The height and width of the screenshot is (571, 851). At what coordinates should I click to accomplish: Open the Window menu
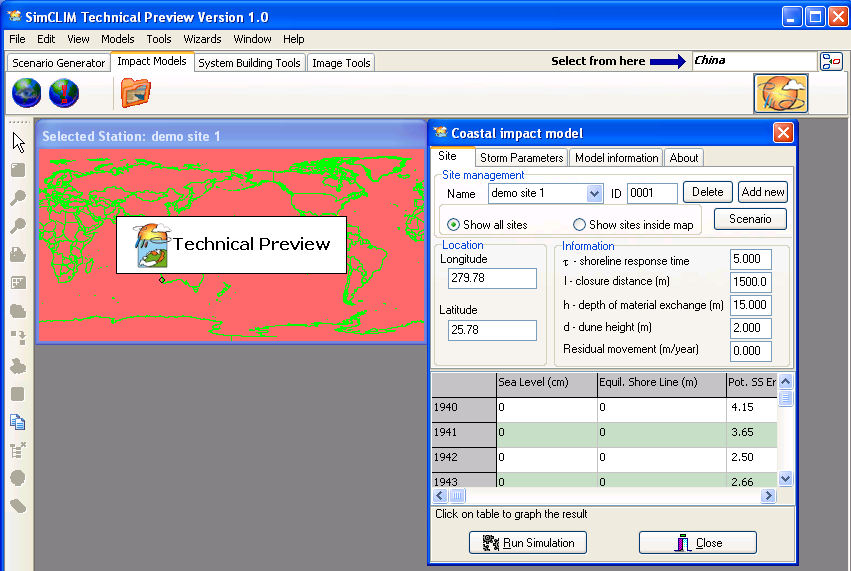pos(252,39)
